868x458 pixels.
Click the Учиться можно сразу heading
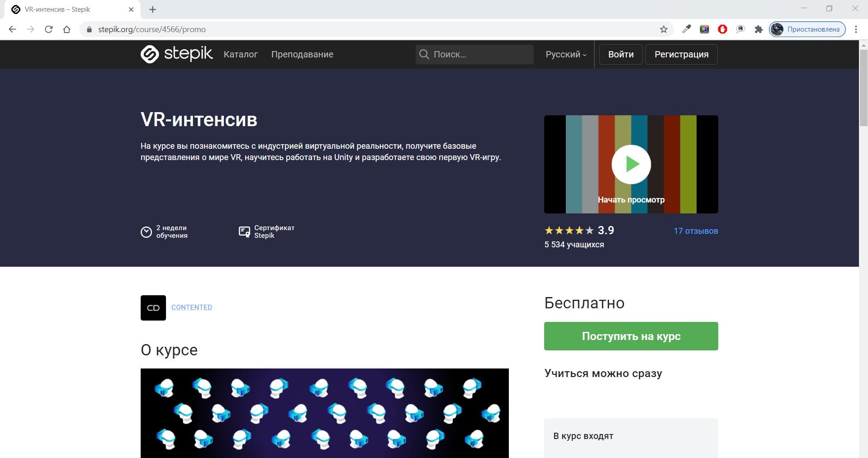[x=603, y=373]
